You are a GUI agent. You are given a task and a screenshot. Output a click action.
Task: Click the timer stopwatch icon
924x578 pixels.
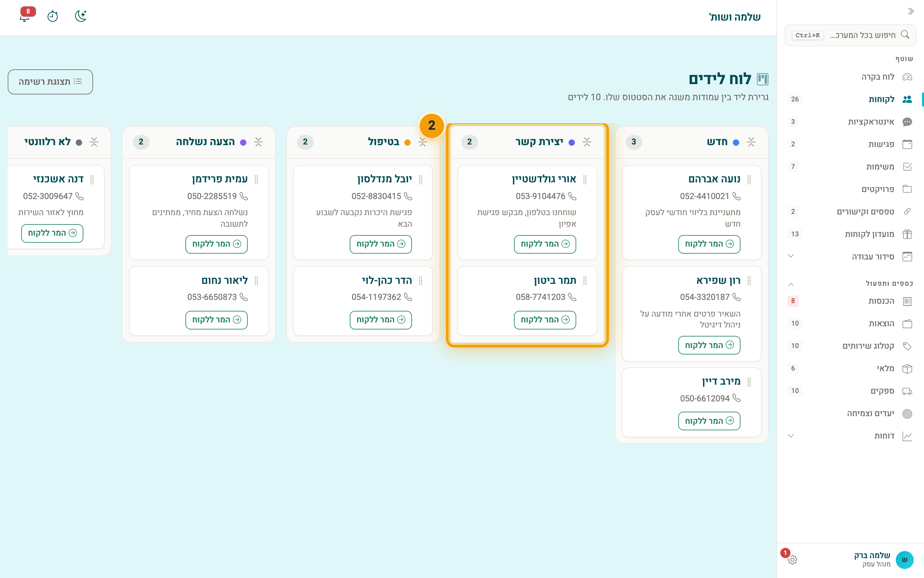coord(53,16)
